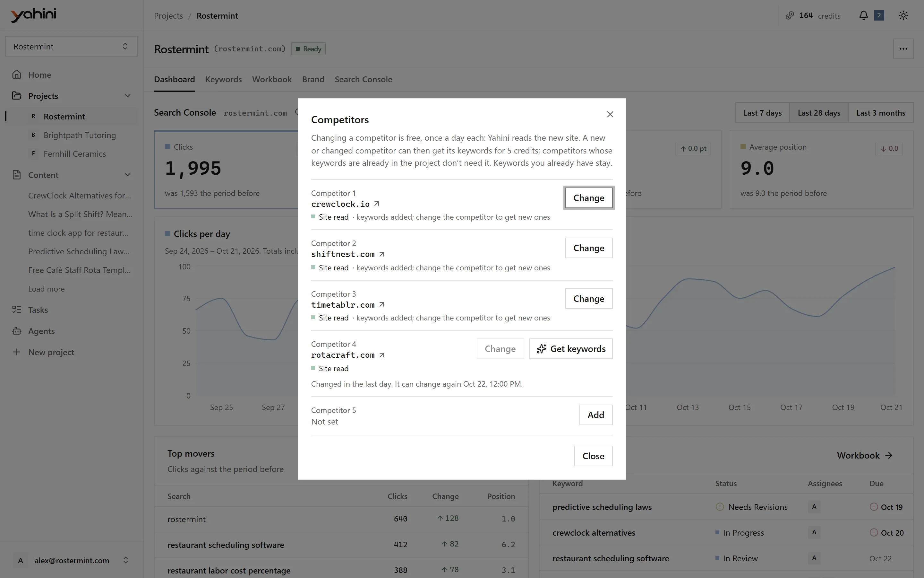Click the Close button in Competitors dialog
Image resolution: width=924 pixels, height=578 pixels.
pyautogui.click(x=593, y=456)
